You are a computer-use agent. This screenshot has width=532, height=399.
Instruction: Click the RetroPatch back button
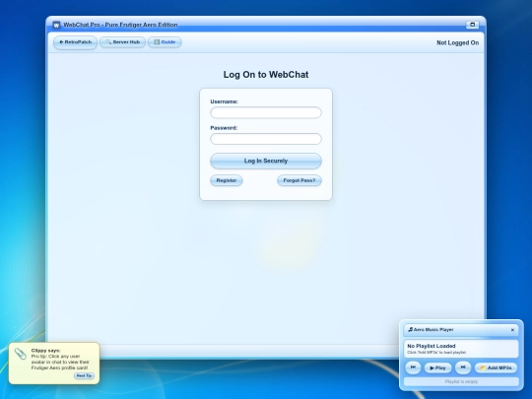pos(75,42)
